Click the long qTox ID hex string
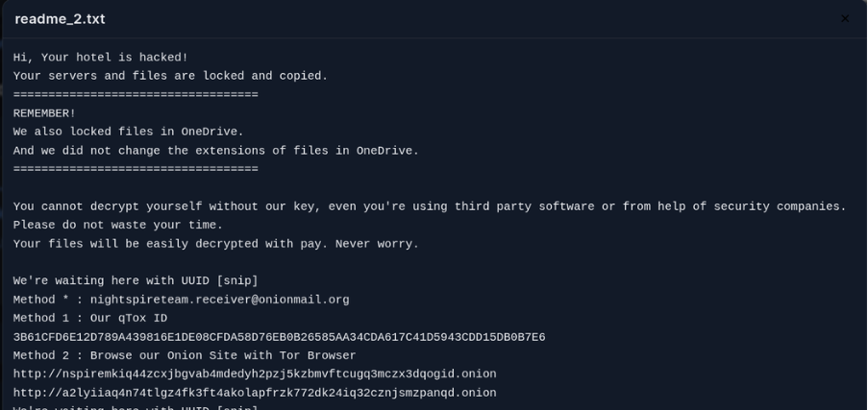Viewport: 868px width, 410px height. [279, 338]
